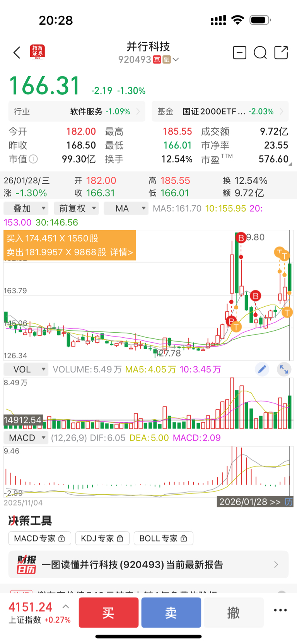Open MACD专家 decision tool

[39, 538]
